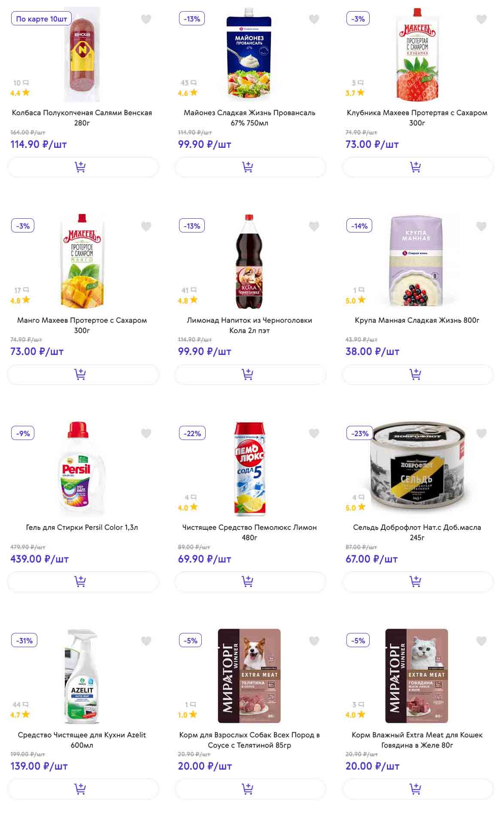Mark Пемолюкс Лимон as favorite
Screen dimensions: 504x813
tap(314, 434)
